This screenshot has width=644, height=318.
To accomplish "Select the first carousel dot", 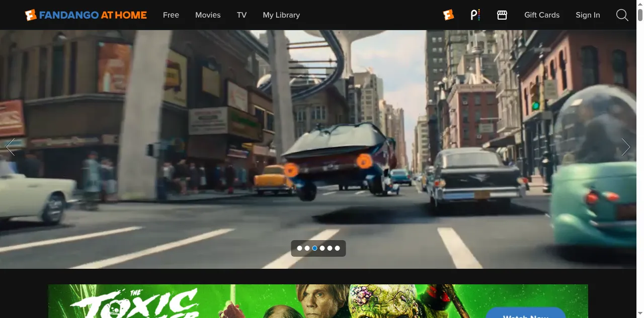I will tap(300, 248).
